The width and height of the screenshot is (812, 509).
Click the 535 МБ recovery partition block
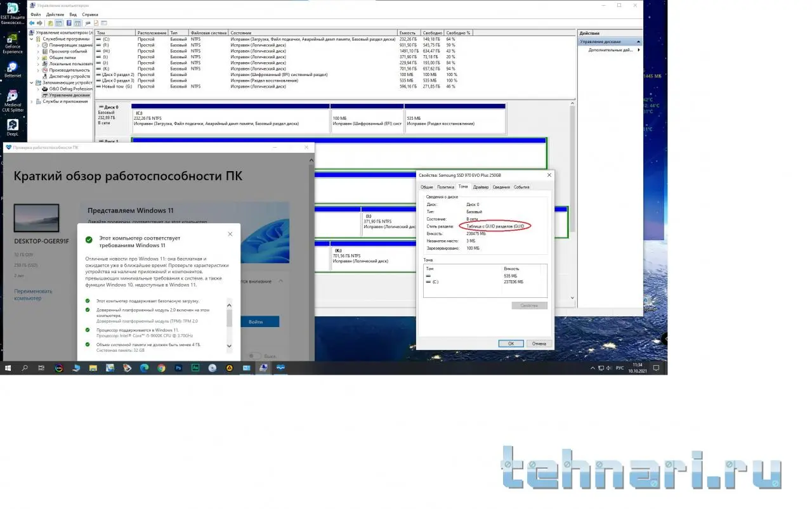click(455, 119)
